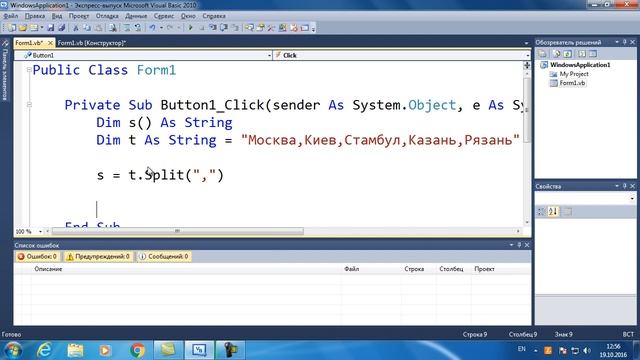Click the code editor vertical scrollbar thumb

tap(527, 110)
